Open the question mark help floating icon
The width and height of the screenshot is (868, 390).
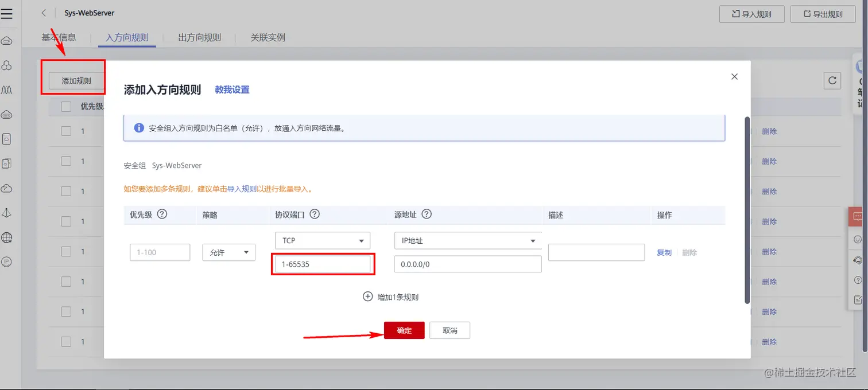[859, 280]
